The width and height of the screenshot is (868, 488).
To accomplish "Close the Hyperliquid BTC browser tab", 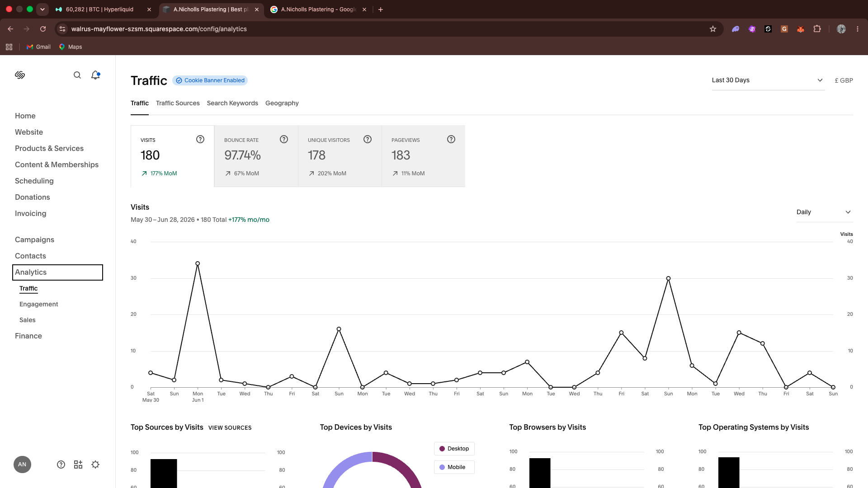I will pyautogui.click(x=149, y=9).
